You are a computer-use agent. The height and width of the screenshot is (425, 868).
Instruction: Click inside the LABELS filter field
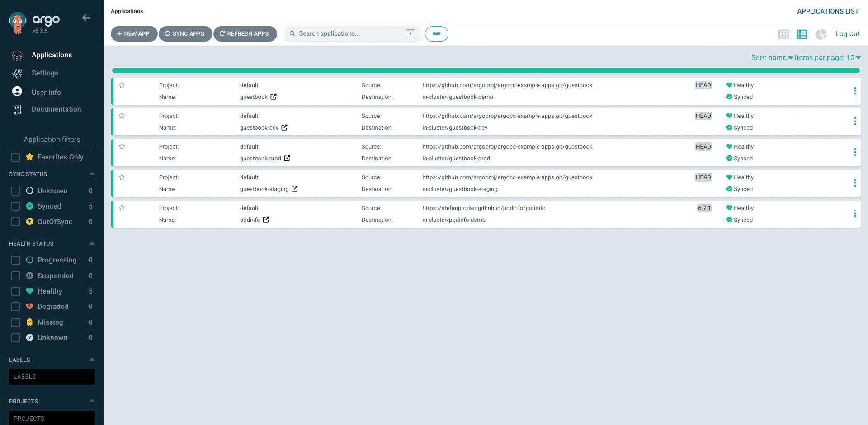pos(52,377)
